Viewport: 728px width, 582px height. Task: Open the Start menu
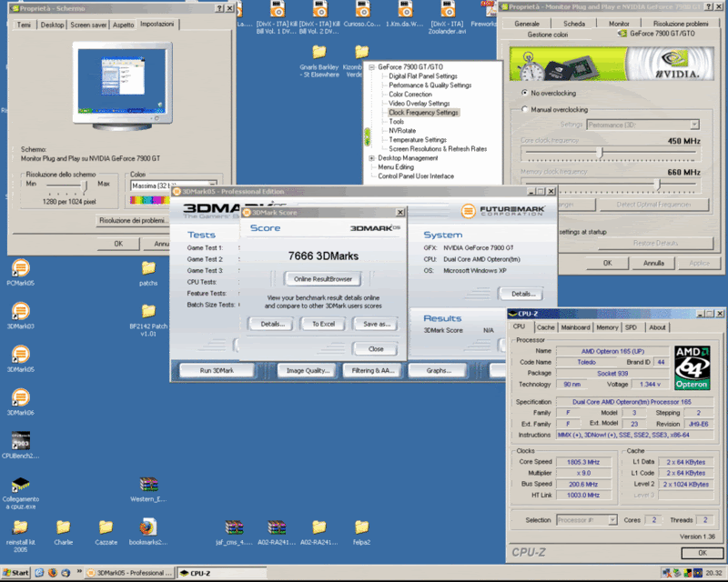(x=15, y=573)
